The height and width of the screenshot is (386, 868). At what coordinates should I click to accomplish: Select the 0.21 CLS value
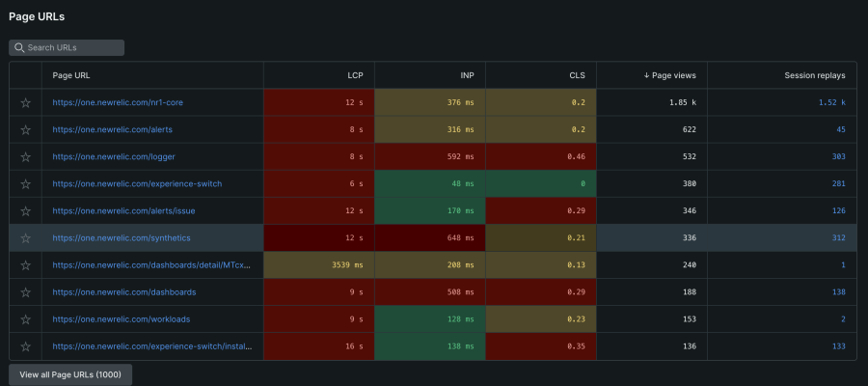pos(577,238)
